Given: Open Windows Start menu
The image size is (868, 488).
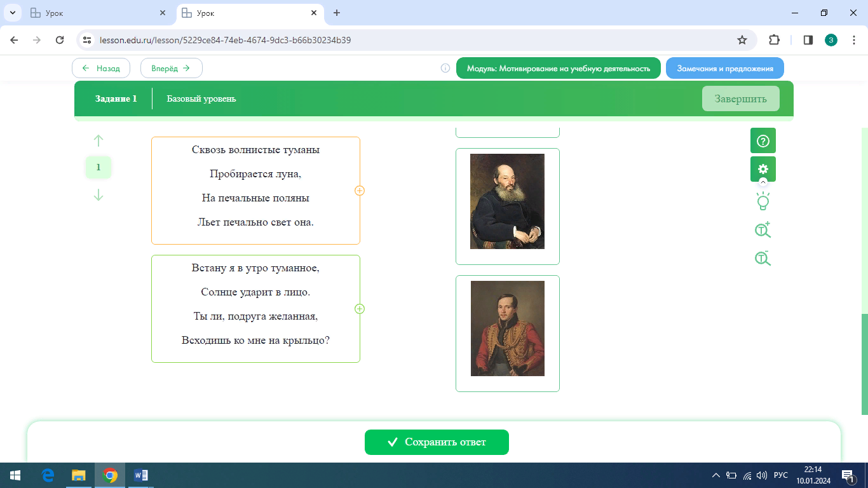Looking at the screenshot, I should point(15,475).
